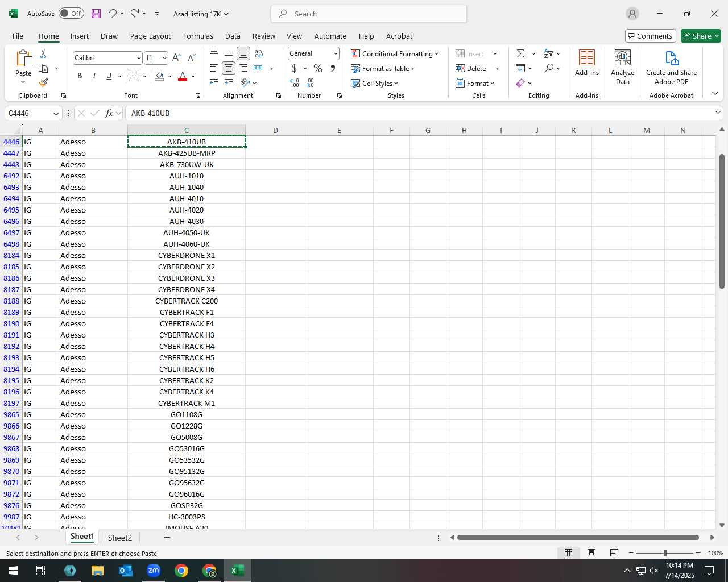Image resolution: width=728 pixels, height=582 pixels.
Task: Open the number format General dropdown
Action: (x=336, y=53)
